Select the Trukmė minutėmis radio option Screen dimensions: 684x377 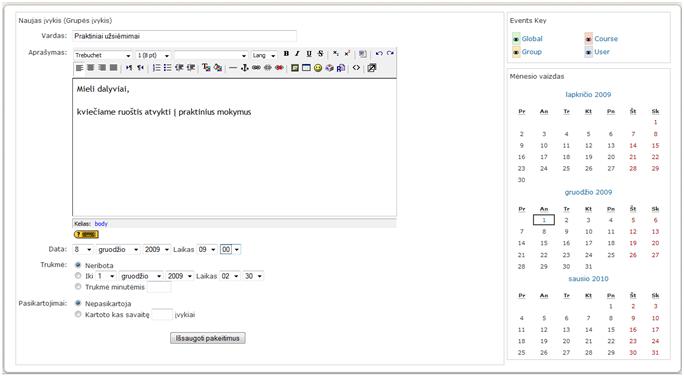[78, 287]
